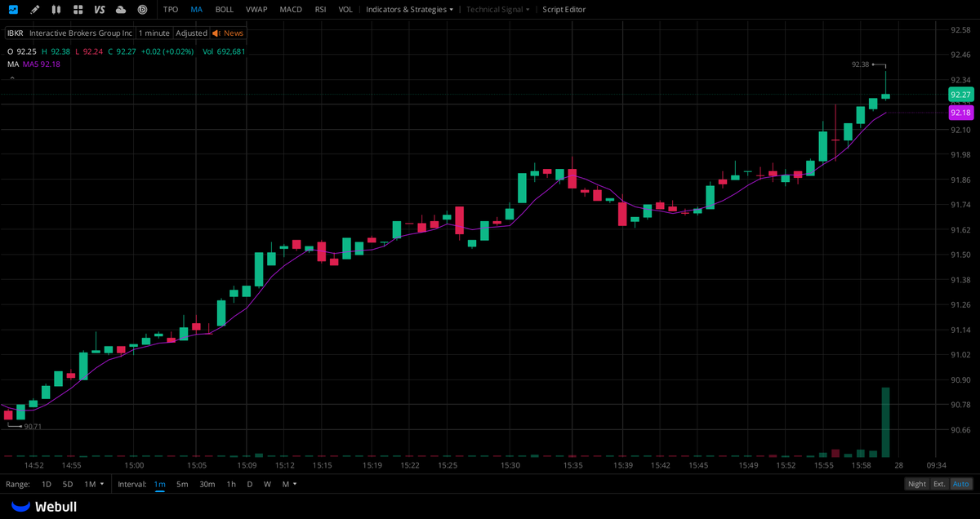Viewport: 980px width, 519px height.
Task: Click the cloud sync icon
Action: [x=121, y=10]
